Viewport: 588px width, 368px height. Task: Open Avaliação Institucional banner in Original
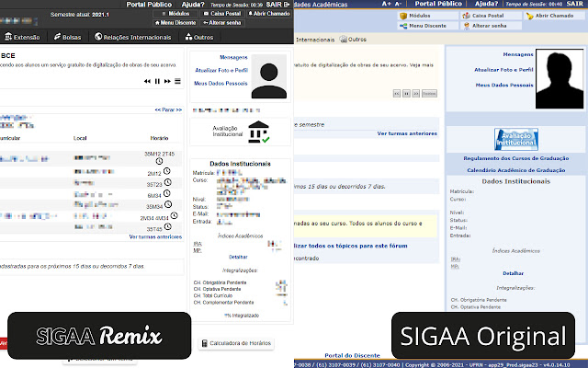pyautogui.click(x=516, y=139)
